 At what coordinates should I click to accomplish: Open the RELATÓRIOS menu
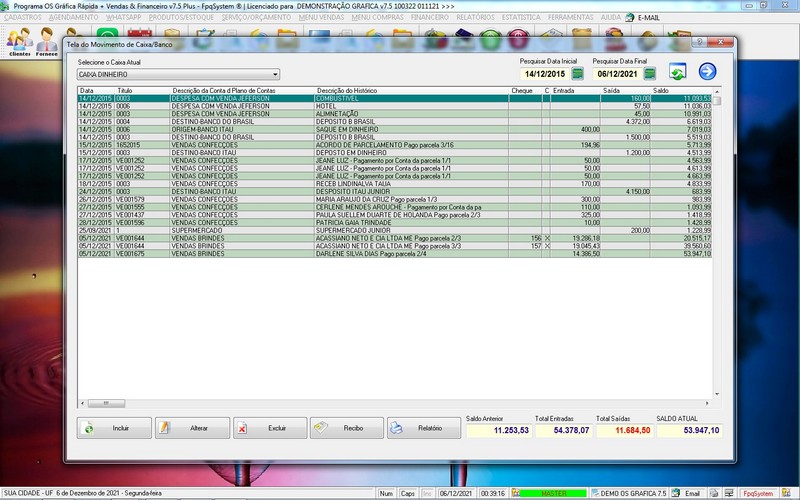pos(475,17)
